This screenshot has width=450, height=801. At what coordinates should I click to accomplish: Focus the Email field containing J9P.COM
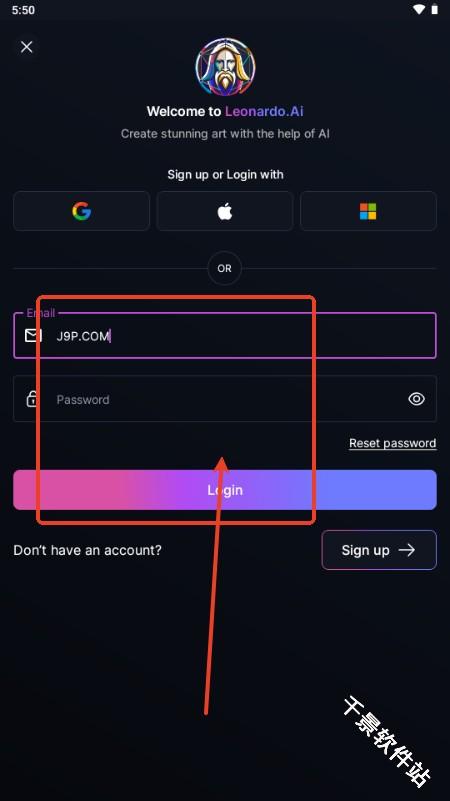tap(225, 336)
